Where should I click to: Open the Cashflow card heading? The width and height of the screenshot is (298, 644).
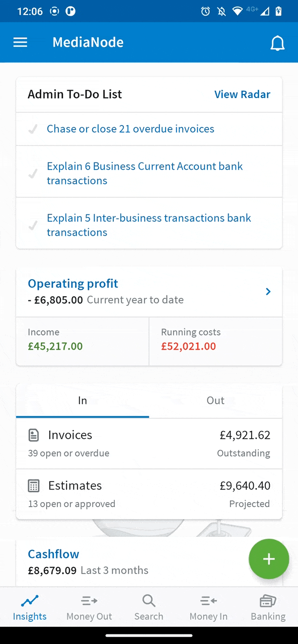point(53,554)
